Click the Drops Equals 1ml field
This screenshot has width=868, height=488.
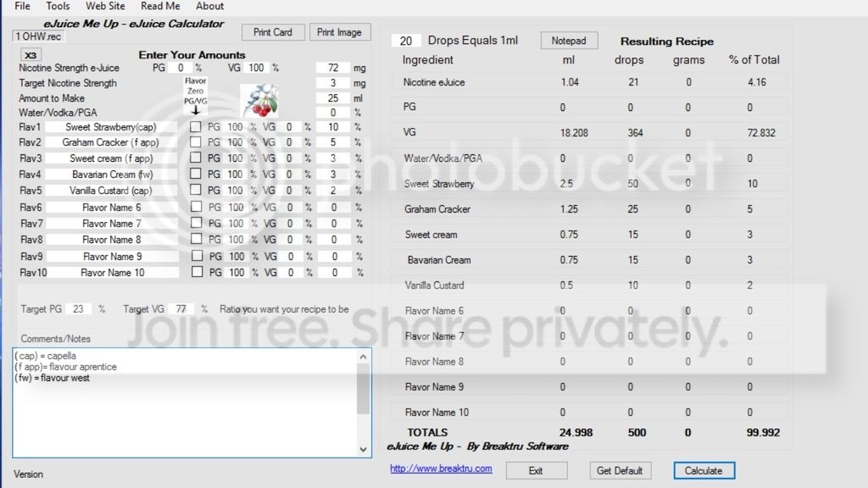(406, 41)
